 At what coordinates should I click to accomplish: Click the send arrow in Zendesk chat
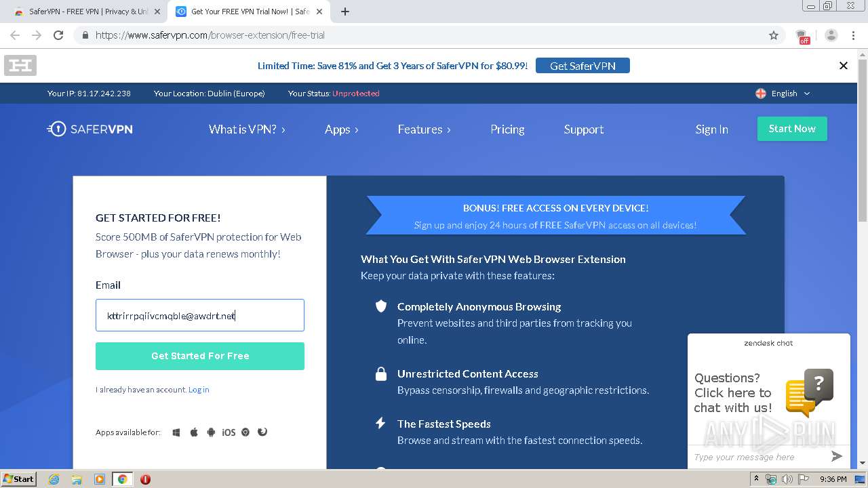point(837,456)
